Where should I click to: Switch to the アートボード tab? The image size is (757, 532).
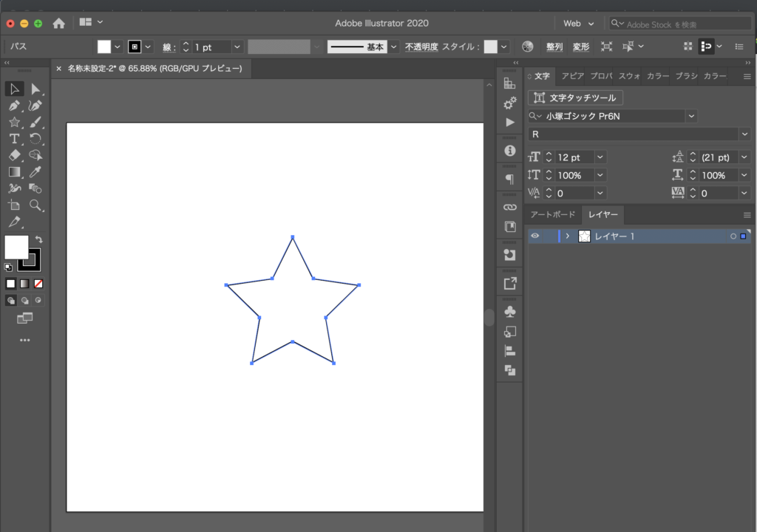[x=553, y=215]
